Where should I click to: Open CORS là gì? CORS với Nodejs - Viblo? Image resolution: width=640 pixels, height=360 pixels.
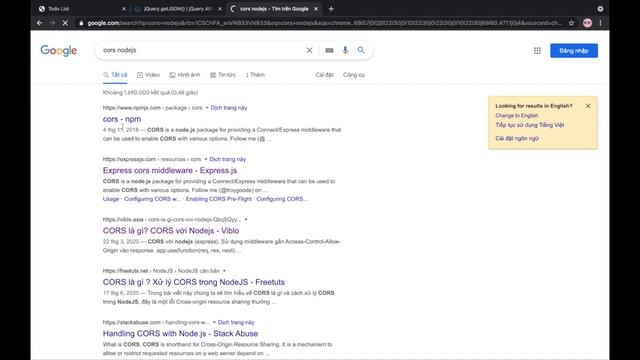pos(171,231)
